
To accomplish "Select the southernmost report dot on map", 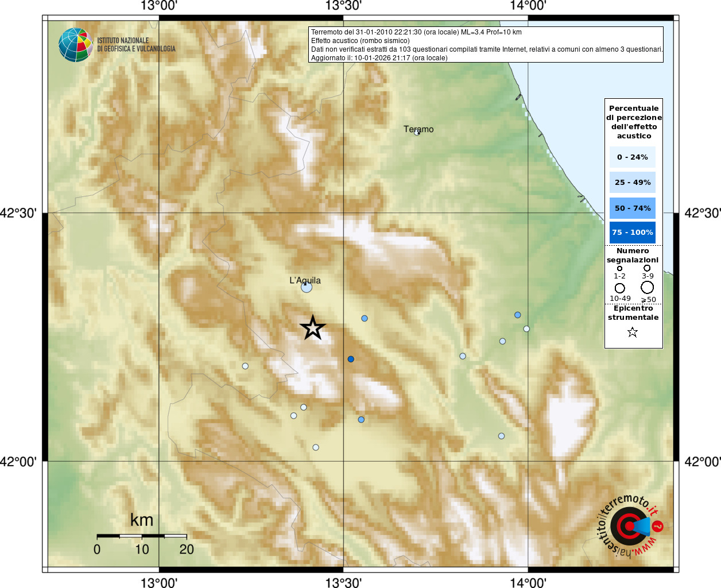I will coord(316,447).
